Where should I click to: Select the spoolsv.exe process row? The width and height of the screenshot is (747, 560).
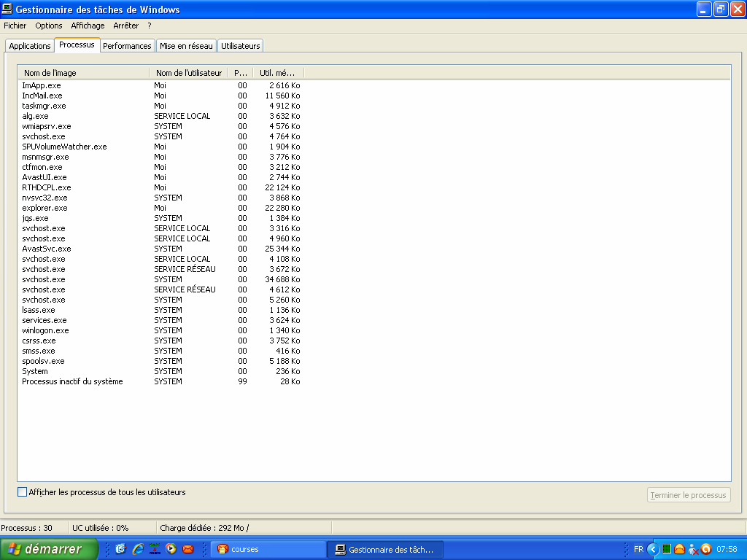coord(161,361)
